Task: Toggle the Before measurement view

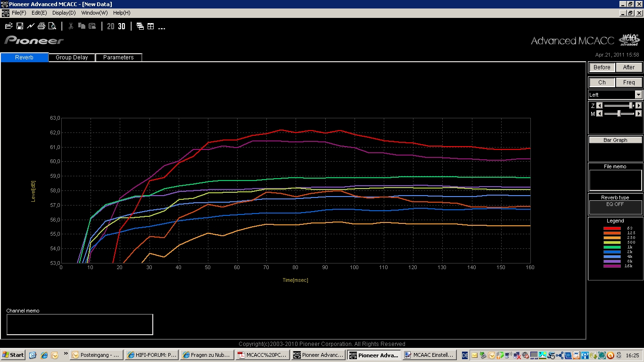Action: (x=602, y=67)
